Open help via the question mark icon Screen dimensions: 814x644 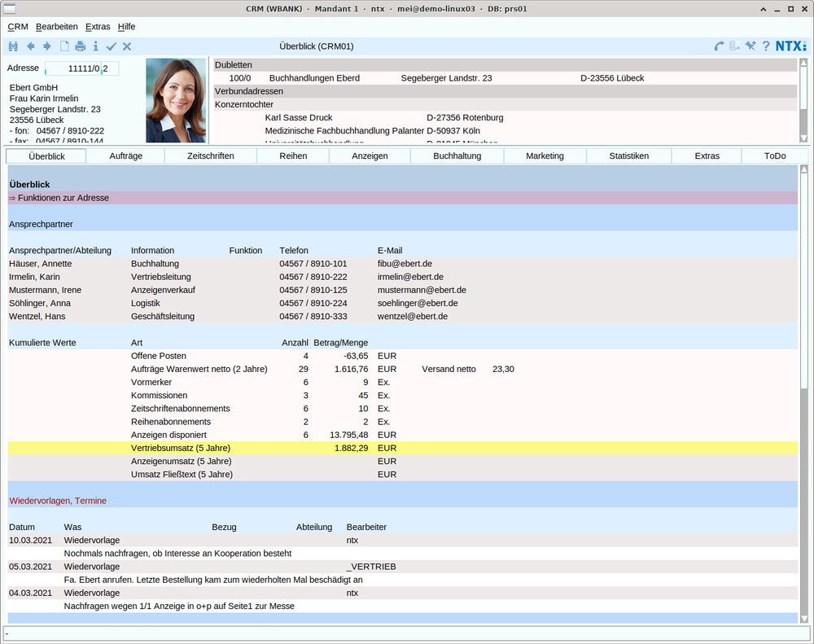[x=766, y=46]
